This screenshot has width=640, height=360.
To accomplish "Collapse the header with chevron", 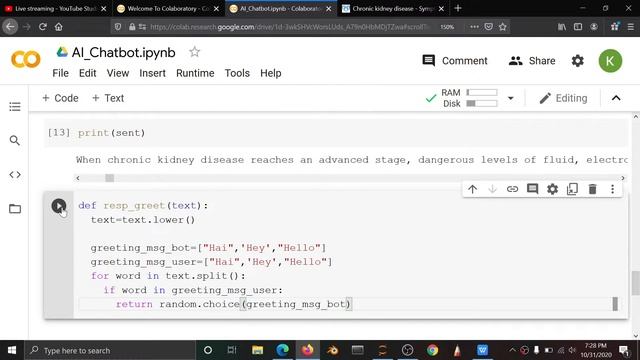I will (x=616, y=98).
